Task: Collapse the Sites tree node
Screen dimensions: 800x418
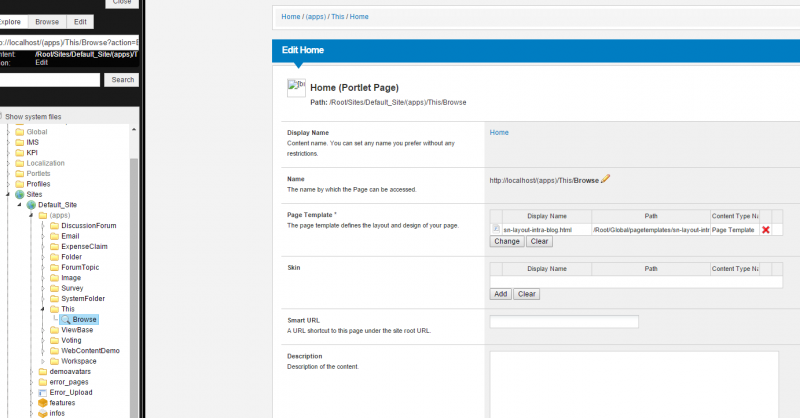Action: (8, 194)
